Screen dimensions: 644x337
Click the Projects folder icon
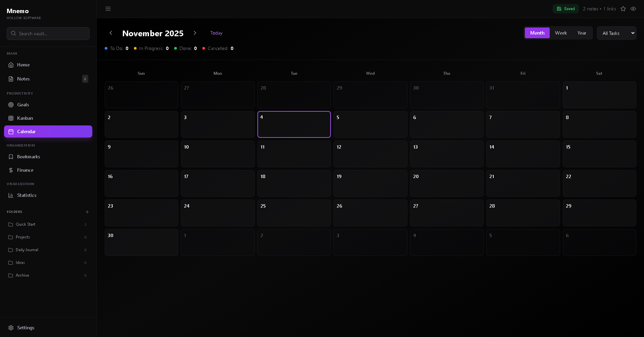[10, 237]
